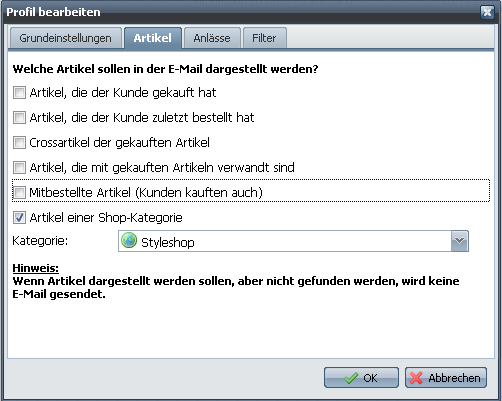The height and width of the screenshot is (401, 502).
Task: Switch to the Grundeinstellungen tab
Action: [65, 38]
